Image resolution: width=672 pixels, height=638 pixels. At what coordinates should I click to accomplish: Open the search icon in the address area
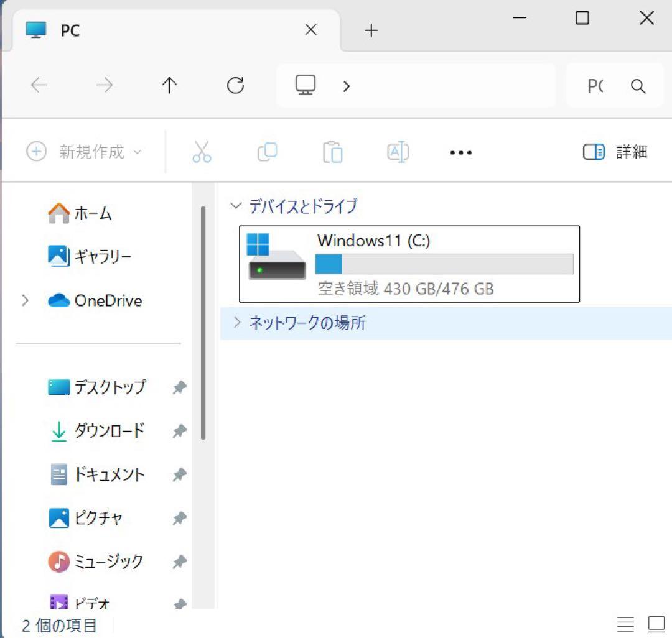point(638,86)
